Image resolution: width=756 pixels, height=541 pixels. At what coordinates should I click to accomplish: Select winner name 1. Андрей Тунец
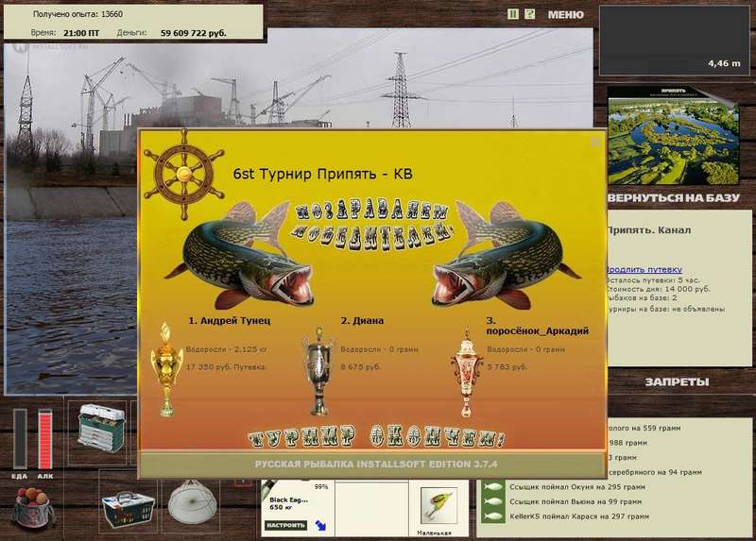click(230, 321)
